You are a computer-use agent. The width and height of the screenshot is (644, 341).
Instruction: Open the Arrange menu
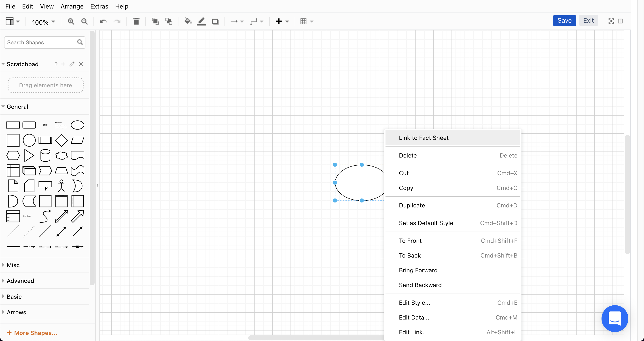coord(72,6)
